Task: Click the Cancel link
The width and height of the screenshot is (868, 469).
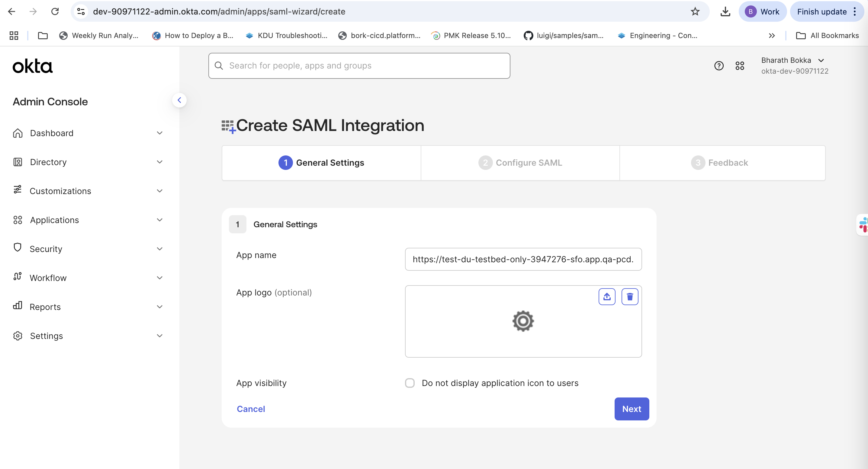Action: pyautogui.click(x=251, y=409)
